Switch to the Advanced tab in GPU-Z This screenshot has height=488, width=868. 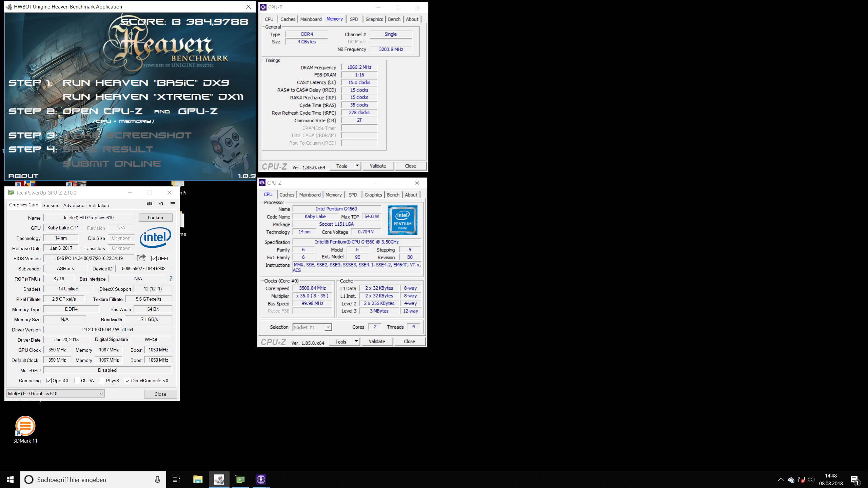pos(74,205)
